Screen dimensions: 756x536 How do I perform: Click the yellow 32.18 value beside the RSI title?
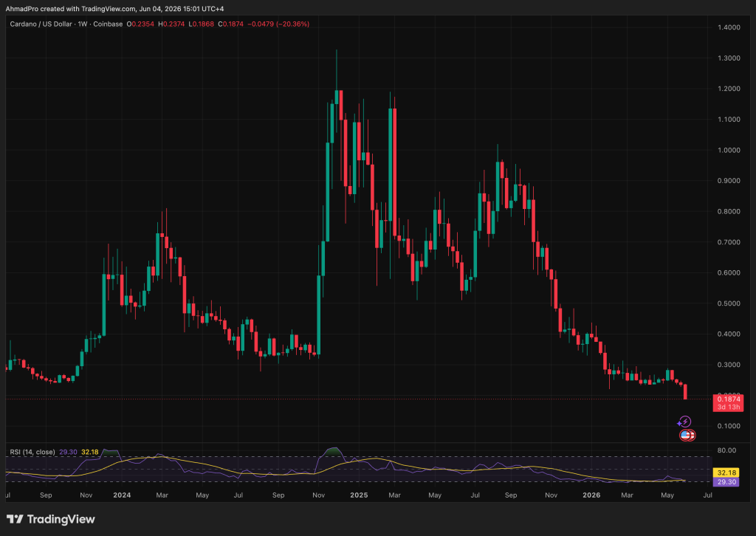89,452
